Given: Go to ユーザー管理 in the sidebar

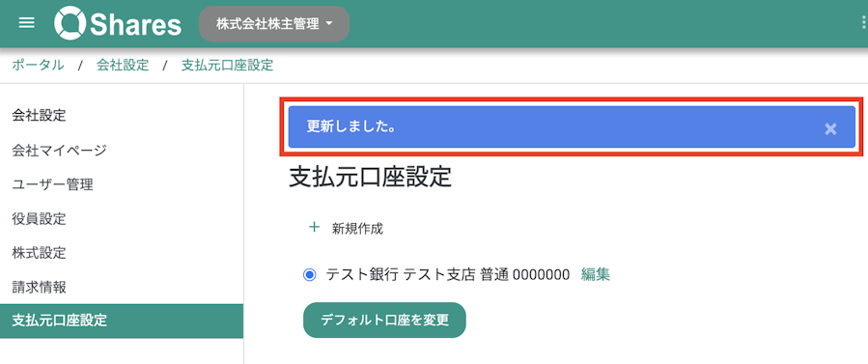Looking at the screenshot, I should click(x=52, y=184).
